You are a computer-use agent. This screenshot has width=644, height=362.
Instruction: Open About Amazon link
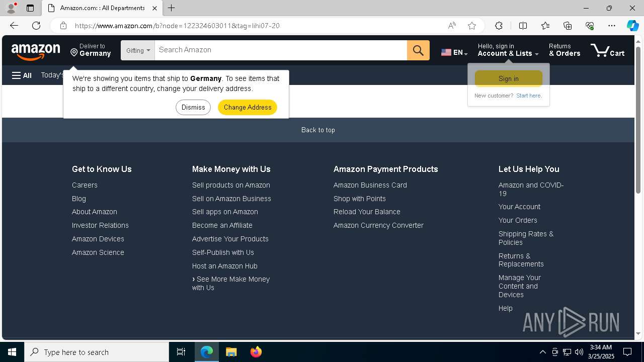tap(95, 212)
